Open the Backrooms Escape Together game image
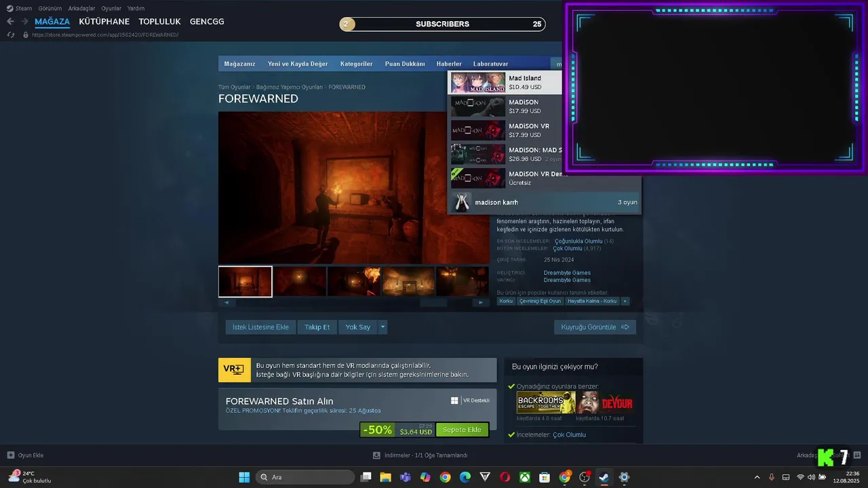This screenshot has width=868, height=488. 546,403
